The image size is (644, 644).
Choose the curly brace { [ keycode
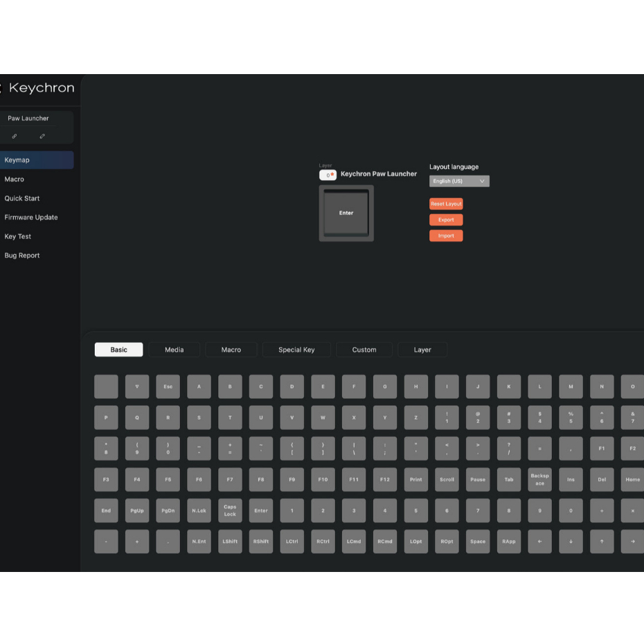pyautogui.click(x=292, y=449)
